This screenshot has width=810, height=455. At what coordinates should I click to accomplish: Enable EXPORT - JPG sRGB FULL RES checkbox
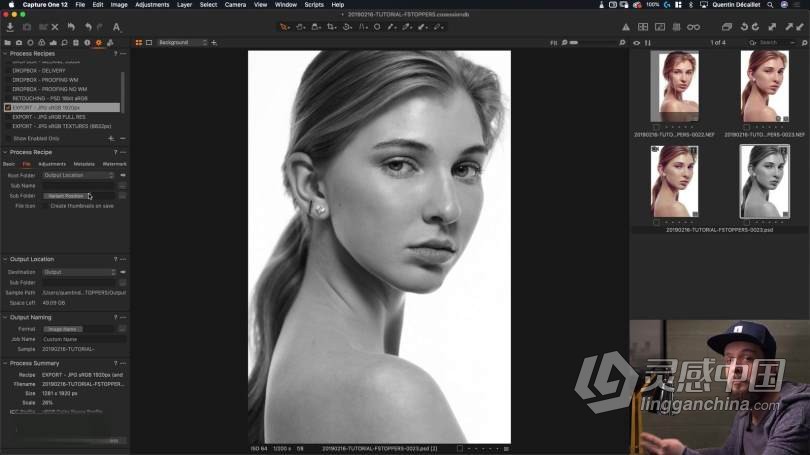(8, 117)
